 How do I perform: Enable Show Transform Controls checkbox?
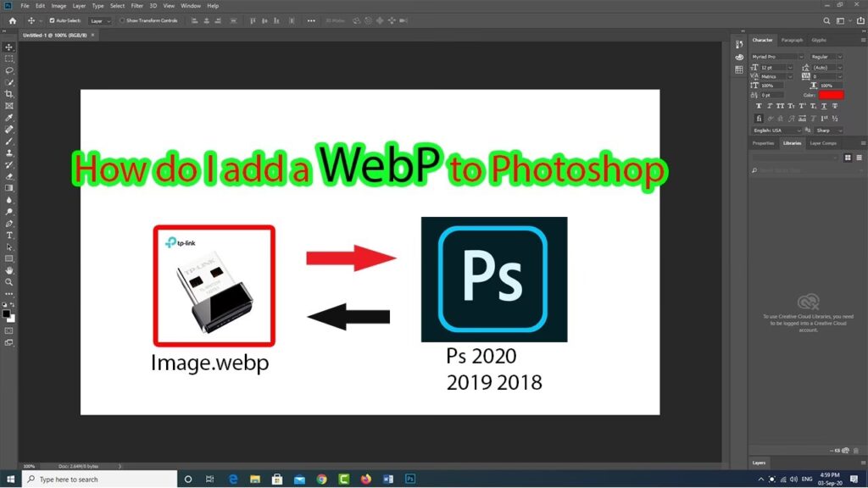[121, 20]
